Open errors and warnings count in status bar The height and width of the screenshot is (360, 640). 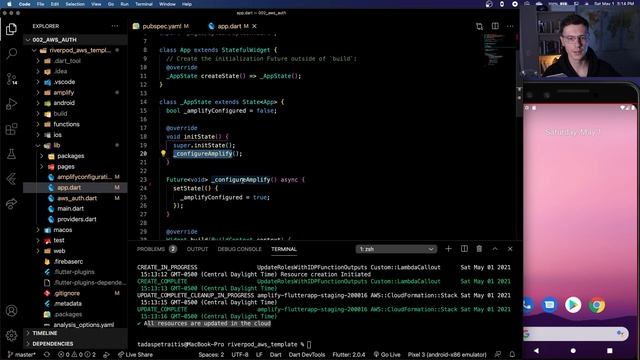76,355
